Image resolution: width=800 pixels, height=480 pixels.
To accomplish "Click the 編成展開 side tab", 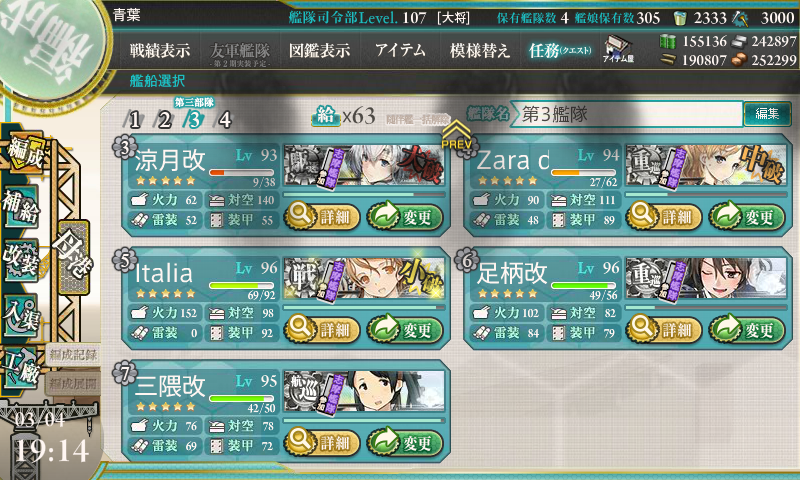I will [x=72, y=384].
